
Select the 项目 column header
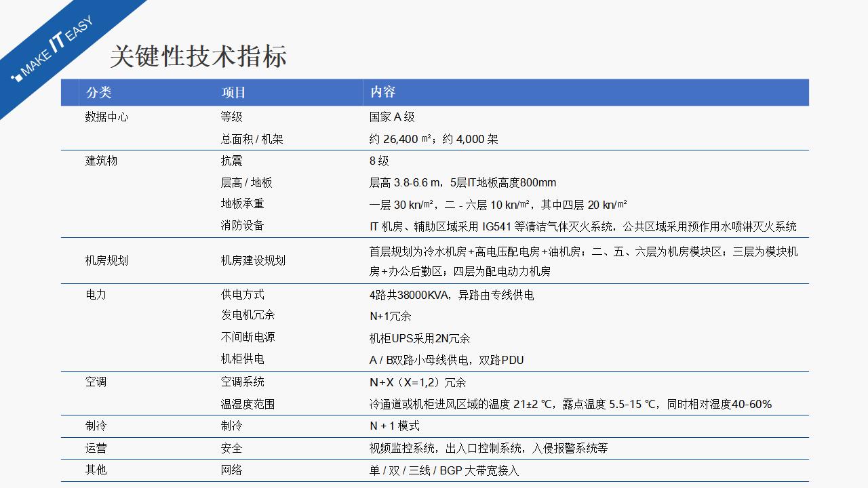(x=233, y=92)
